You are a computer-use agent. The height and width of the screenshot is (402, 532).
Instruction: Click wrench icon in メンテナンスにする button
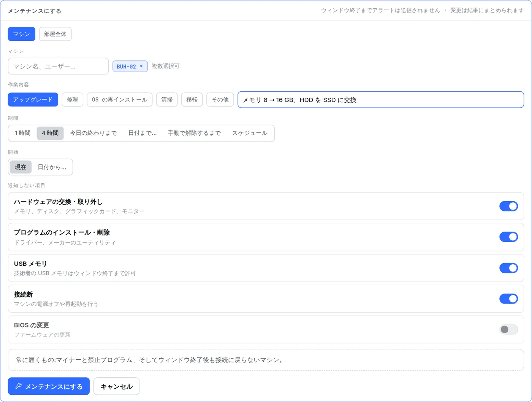[18, 386]
